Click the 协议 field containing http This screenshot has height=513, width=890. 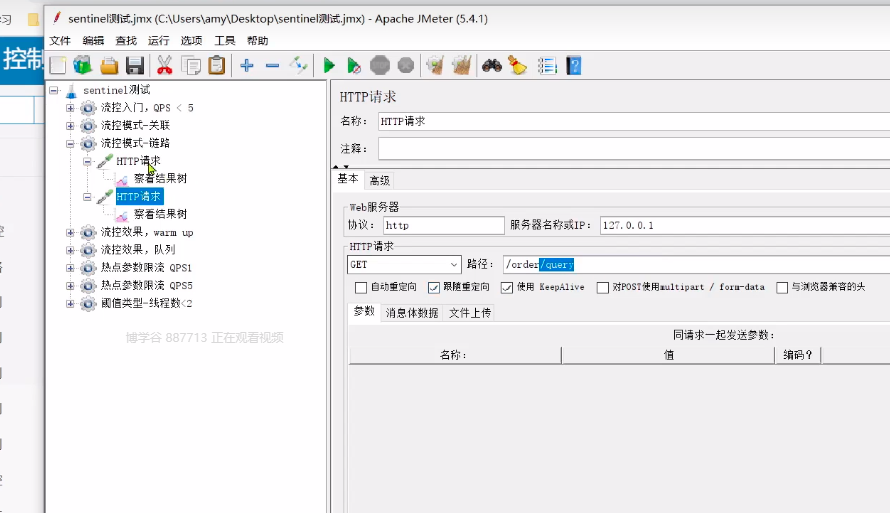(x=443, y=225)
